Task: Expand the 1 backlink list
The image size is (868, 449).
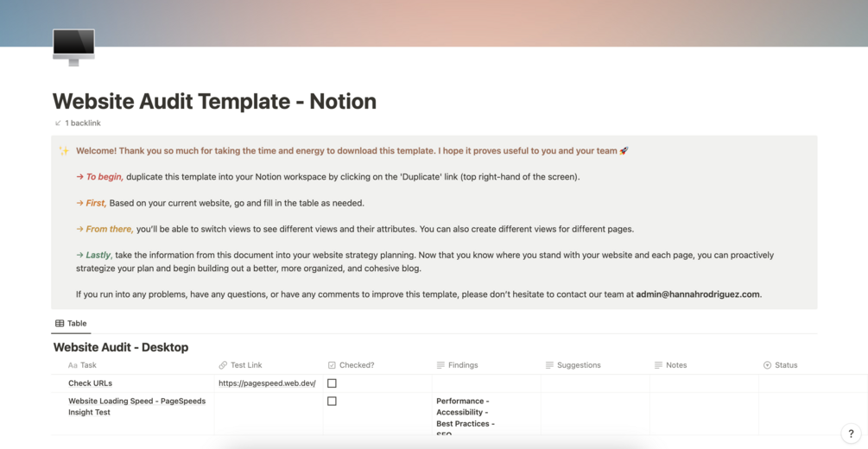Action: (83, 123)
